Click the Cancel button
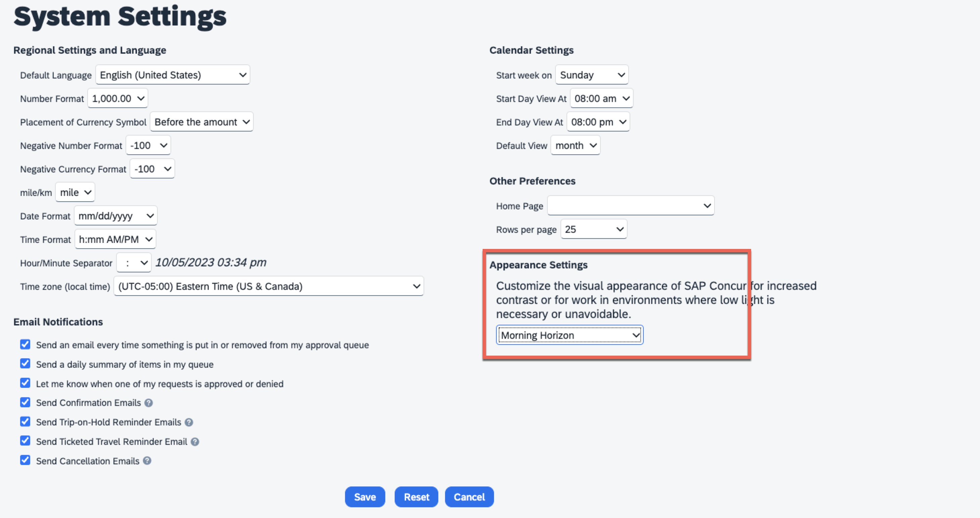 tap(469, 497)
